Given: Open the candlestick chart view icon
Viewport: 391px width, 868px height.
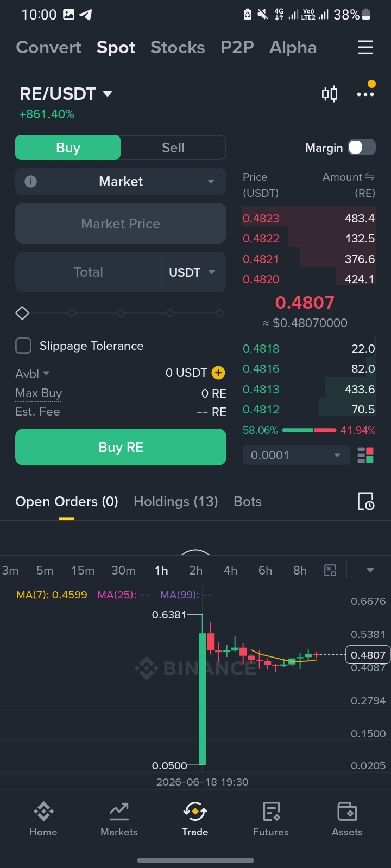Looking at the screenshot, I should [330, 94].
